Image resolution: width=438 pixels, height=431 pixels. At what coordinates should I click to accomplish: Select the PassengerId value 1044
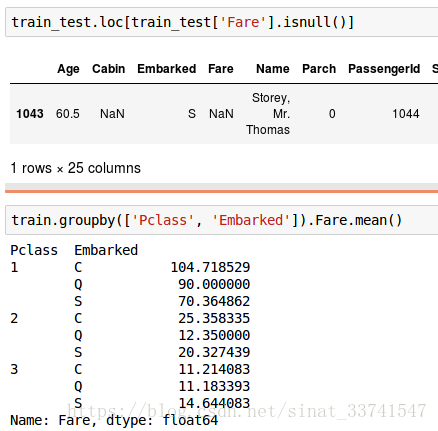coord(406,114)
